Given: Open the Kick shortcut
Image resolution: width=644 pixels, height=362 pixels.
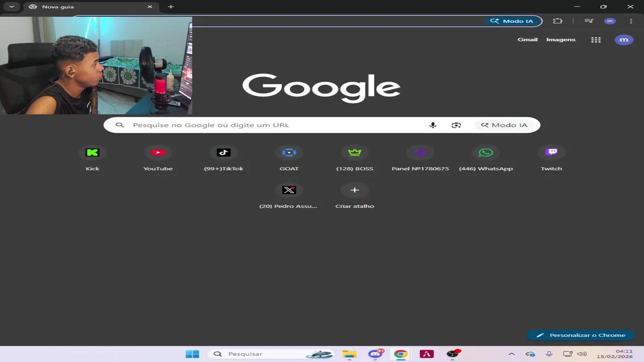Looking at the screenshot, I should [93, 152].
